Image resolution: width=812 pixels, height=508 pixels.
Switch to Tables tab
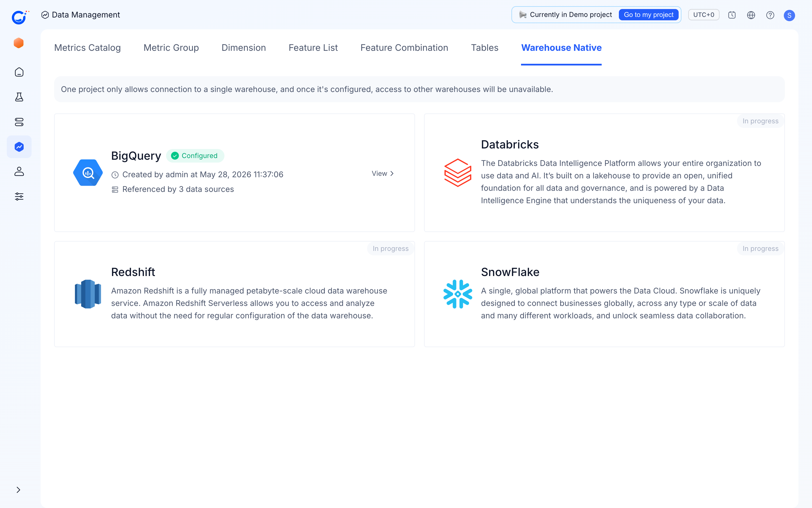(484, 48)
